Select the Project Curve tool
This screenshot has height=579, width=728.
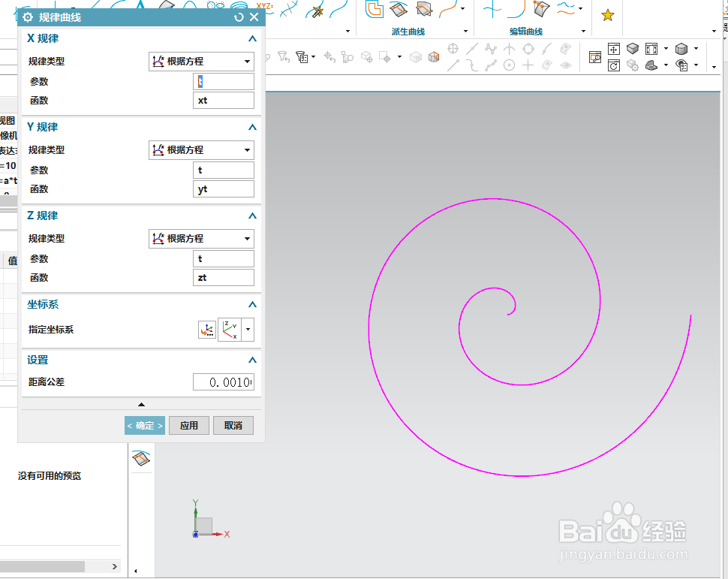point(399,9)
